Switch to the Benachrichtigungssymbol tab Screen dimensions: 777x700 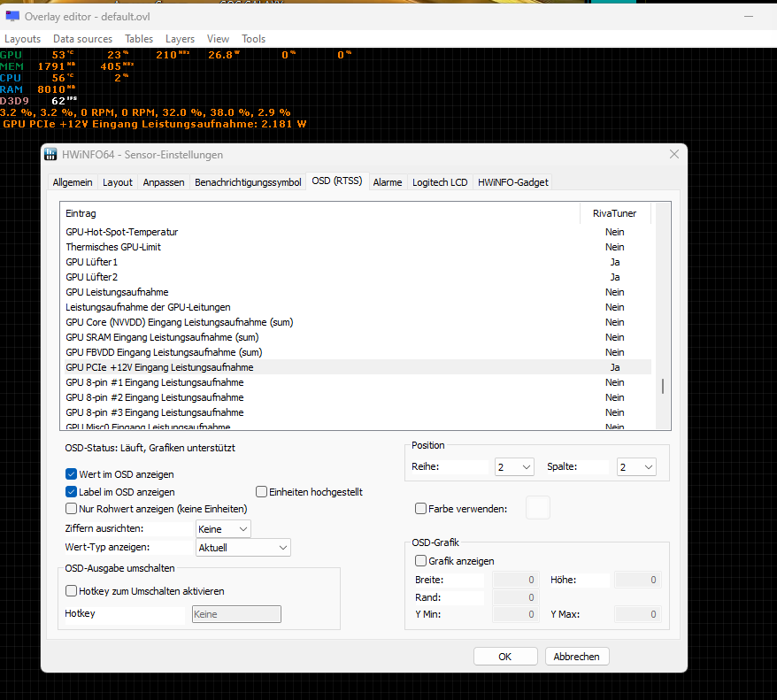248,182
